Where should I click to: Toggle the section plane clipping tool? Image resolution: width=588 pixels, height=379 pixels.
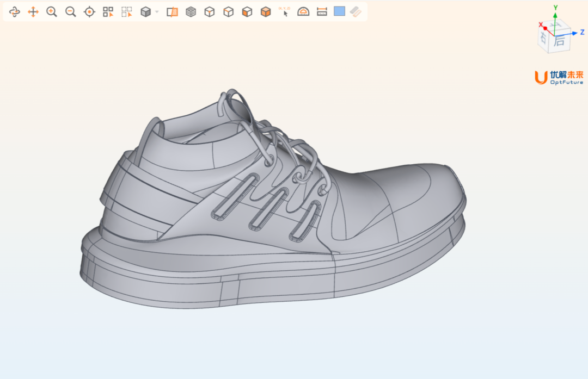172,12
